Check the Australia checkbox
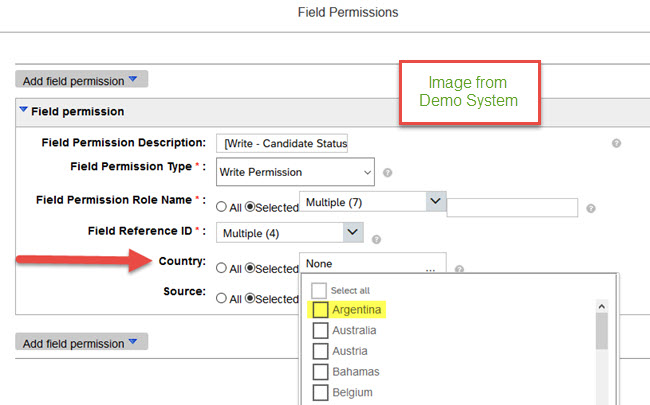The image size is (650, 405). click(320, 330)
